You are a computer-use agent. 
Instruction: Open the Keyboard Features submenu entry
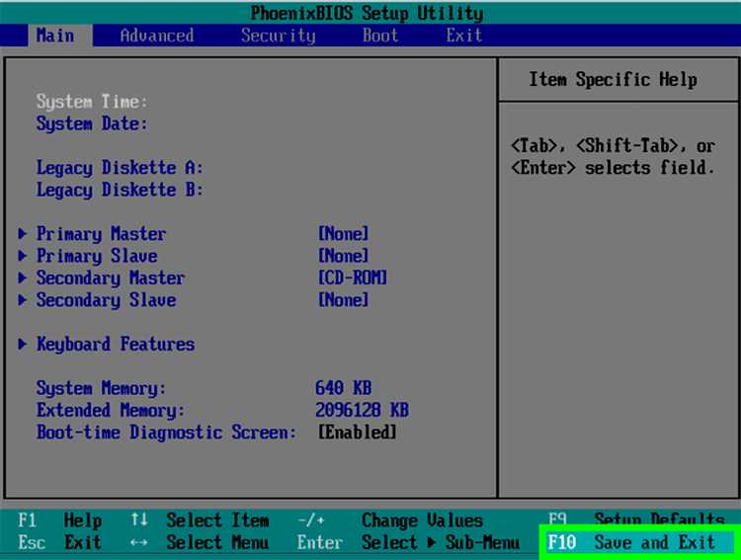(x=116, y=344)
